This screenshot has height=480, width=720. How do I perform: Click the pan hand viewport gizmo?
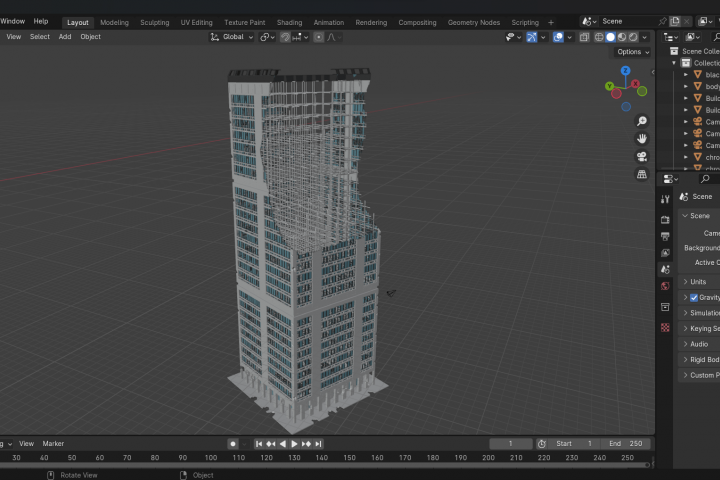pyautogui.click(x=642, y=139)
